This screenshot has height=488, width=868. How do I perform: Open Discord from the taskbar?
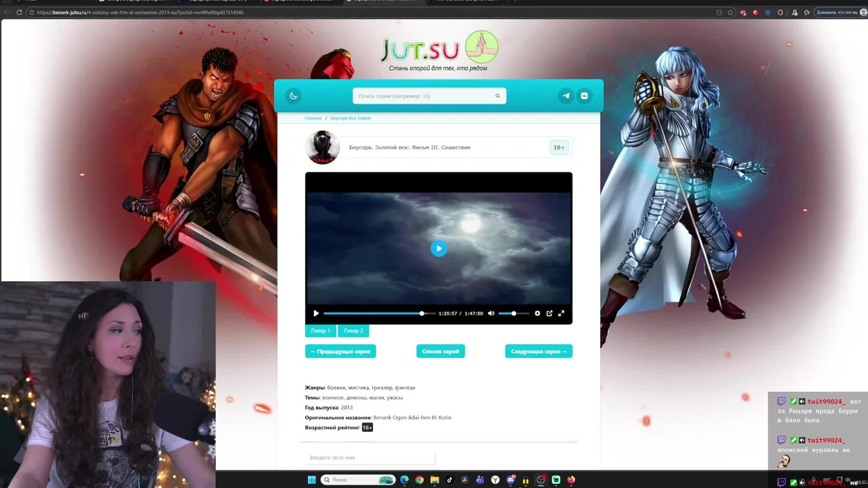(511, 480)
